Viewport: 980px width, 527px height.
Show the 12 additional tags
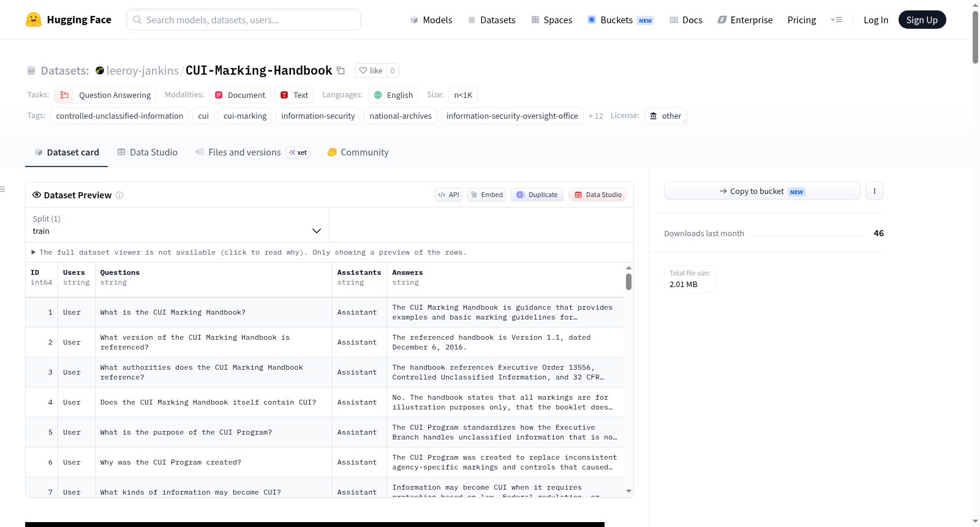595,116
